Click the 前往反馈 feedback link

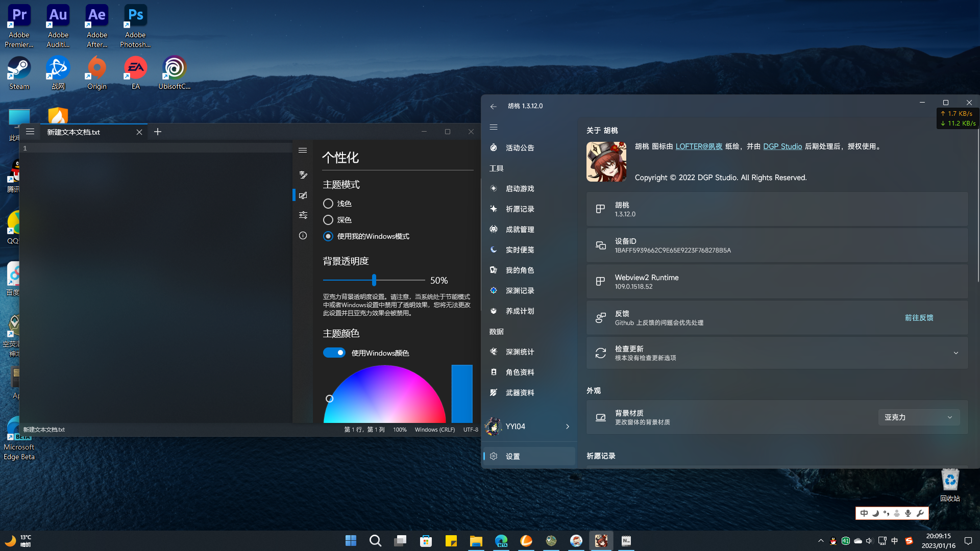tap(919, 317)
